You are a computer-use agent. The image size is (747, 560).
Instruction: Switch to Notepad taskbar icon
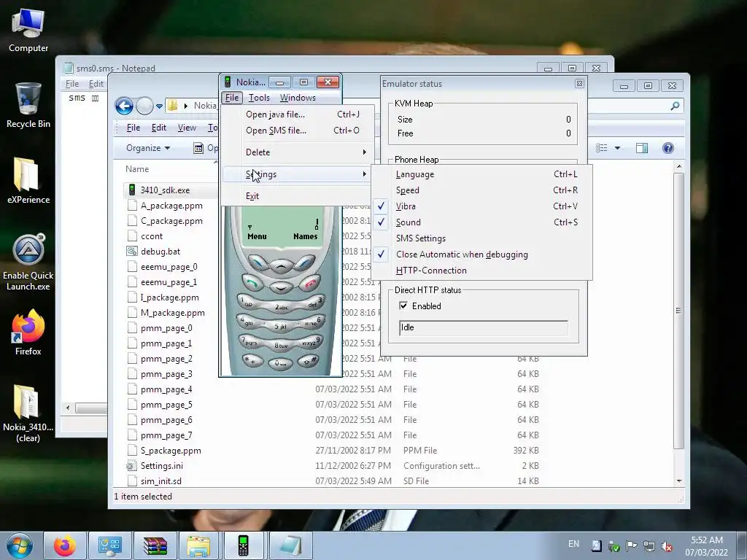(x=290, y=545)
